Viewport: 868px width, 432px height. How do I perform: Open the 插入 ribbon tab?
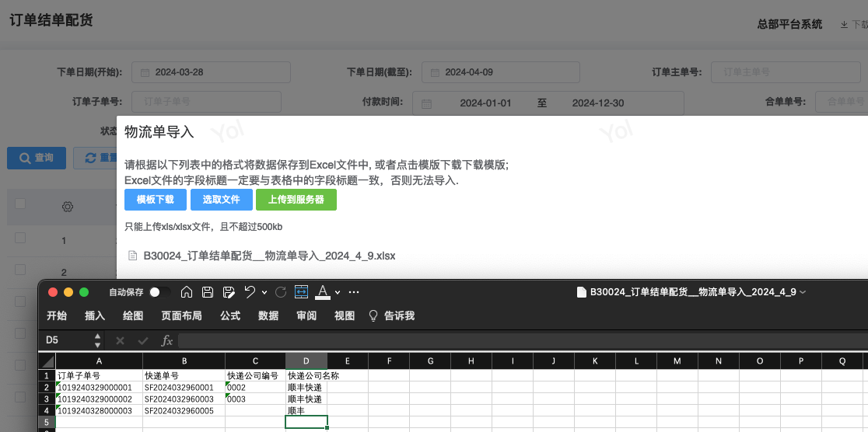coord(95,315)
